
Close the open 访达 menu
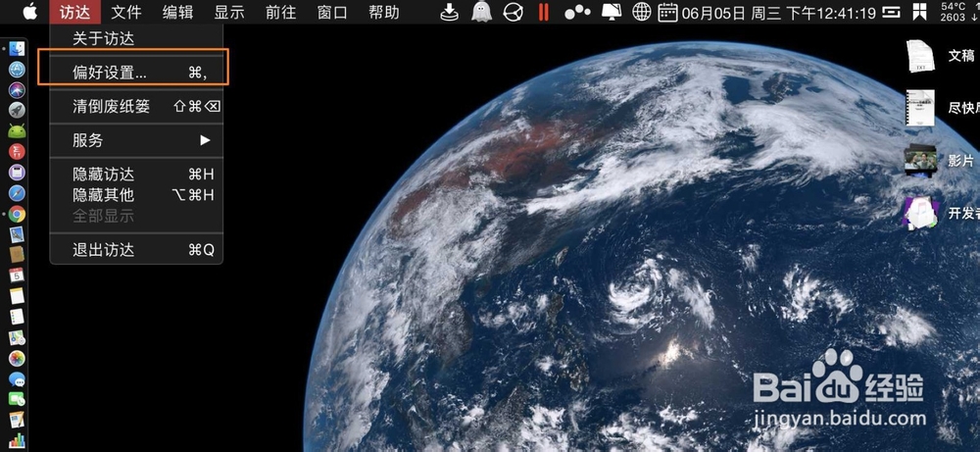point(75,12)
